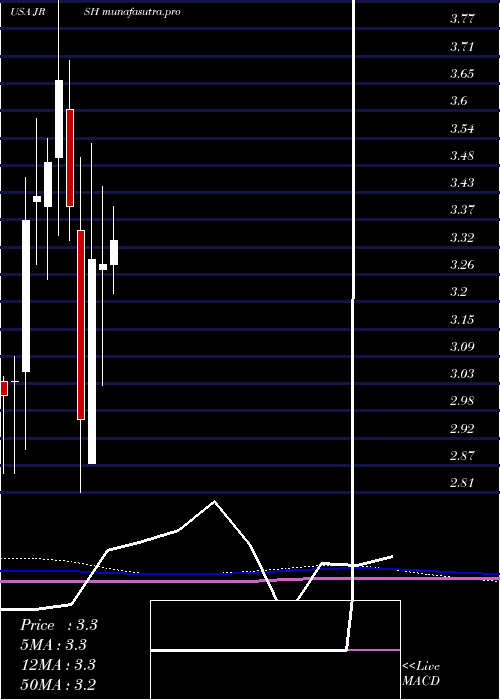Click the red candlestick body near 3.54
Image resolution: width=500 pixels, height=700 pixels.
tap(70, 158)
